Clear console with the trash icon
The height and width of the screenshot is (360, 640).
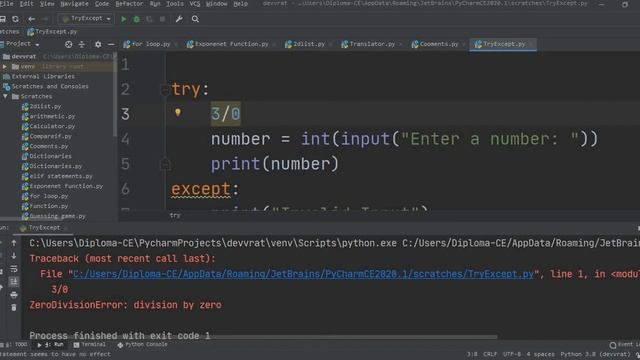(14, 307)
